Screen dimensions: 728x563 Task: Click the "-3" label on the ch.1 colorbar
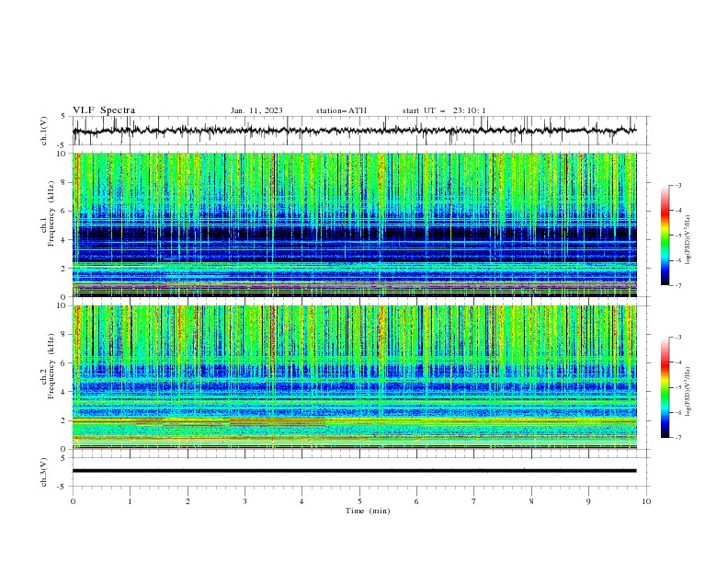pyautogui.click(x=678, y=185)
